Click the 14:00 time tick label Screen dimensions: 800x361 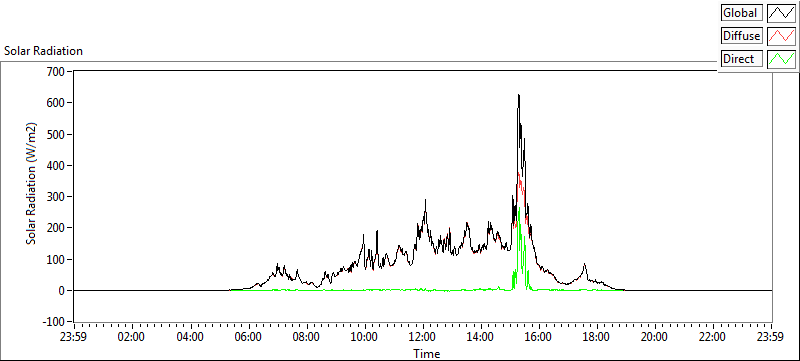pyautogui.click(x=481, y=337)
